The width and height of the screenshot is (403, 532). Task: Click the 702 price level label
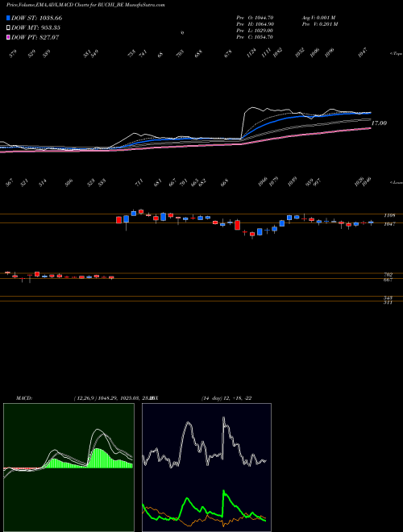click(x=388, y=275)
